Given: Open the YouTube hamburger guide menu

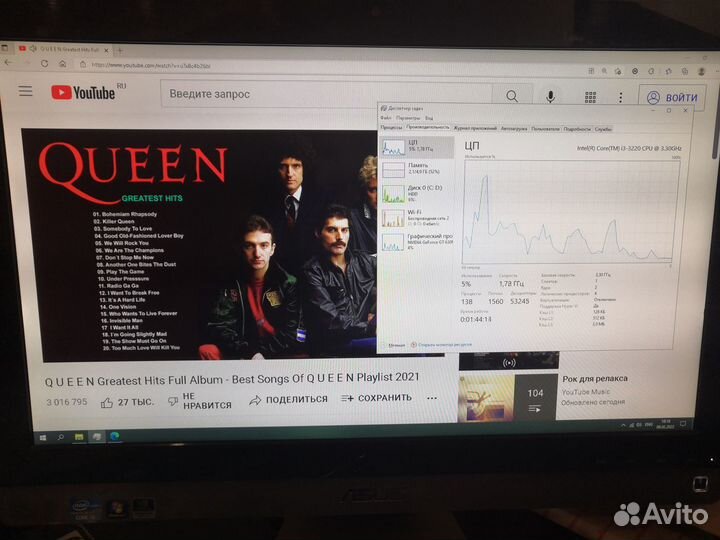Looking at the screenshot, I should click(26, 91).
